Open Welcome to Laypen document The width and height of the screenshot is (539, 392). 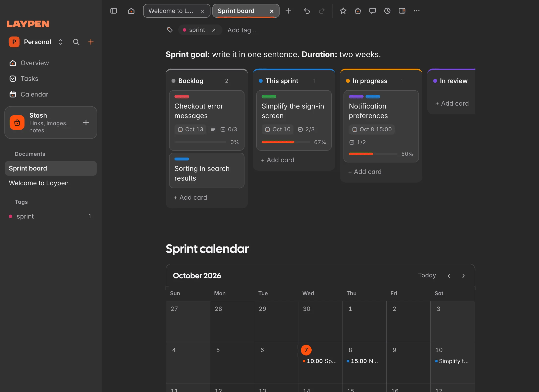click(51, 183)
